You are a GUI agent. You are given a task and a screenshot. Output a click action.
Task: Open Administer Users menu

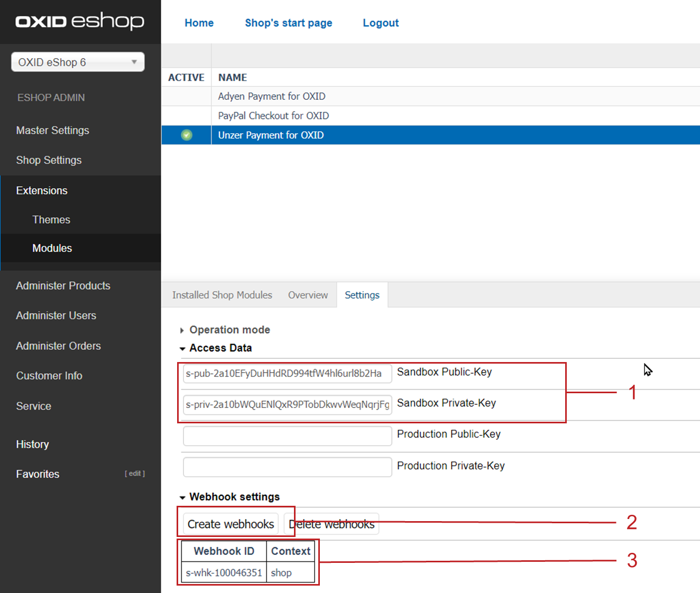click(x=56, y=316)
